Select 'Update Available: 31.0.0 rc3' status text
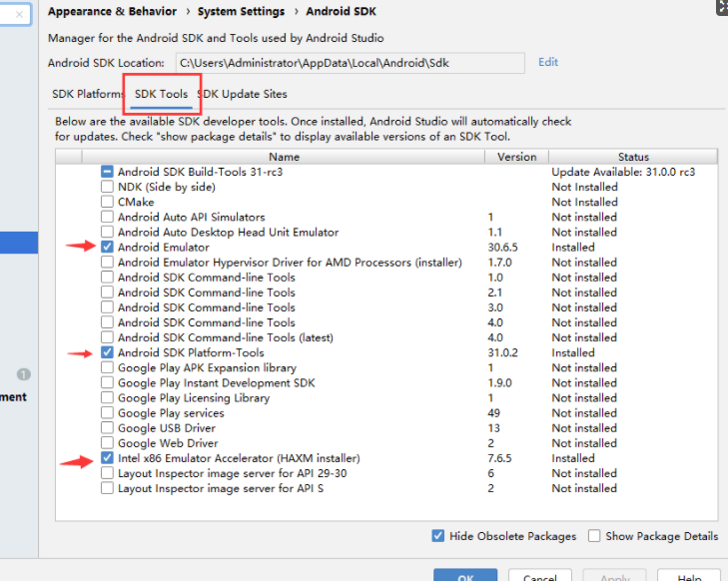Image resolution: width=728 pixels, height=581 pixels. coord(623,172)
